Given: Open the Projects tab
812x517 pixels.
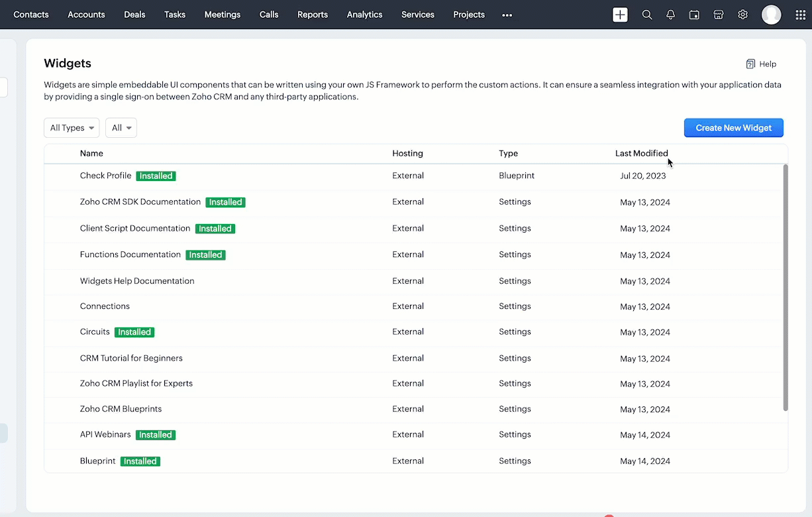Looking at the screenshot, I should tap(469, 15).
